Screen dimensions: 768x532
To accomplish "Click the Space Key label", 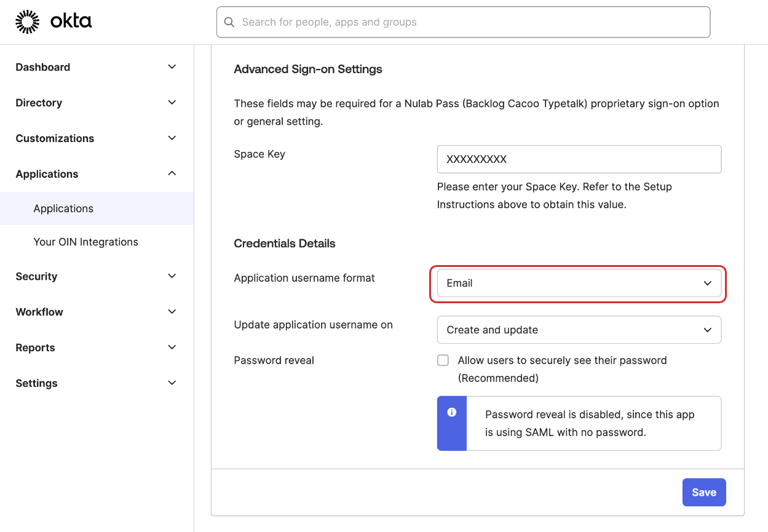I will tap(259, 154).
